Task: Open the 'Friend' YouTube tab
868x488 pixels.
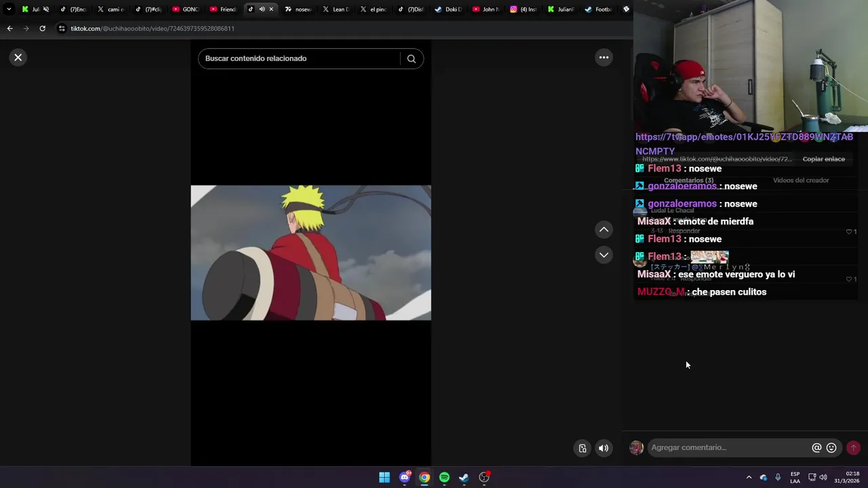Action: click(x=223, y=9)
